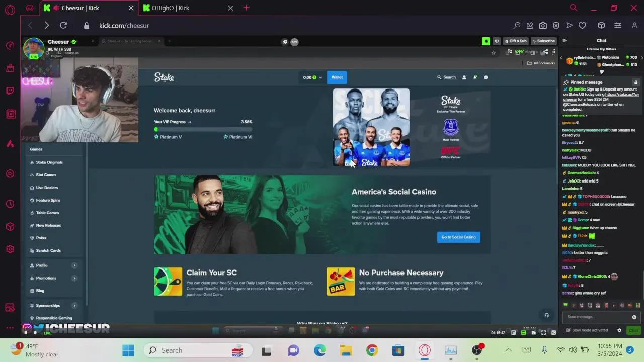Open the Twitch icon in Opera sidebar
The height and width of the screenshot is (362, 644).
10,91
